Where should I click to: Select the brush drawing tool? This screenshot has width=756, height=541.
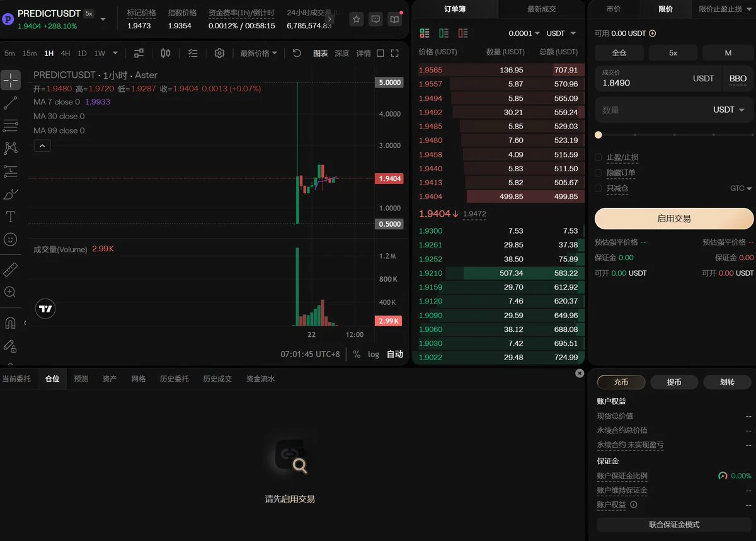point(11,194)
